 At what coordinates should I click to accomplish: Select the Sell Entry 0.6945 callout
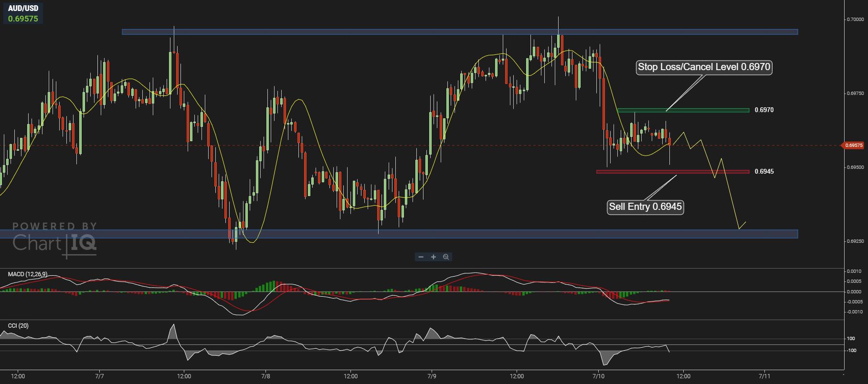coord(646,207)
